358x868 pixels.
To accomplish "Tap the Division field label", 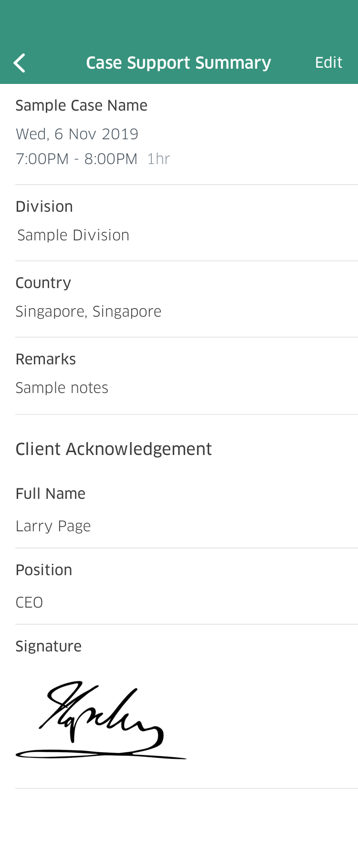I will [x=44, y=207].
